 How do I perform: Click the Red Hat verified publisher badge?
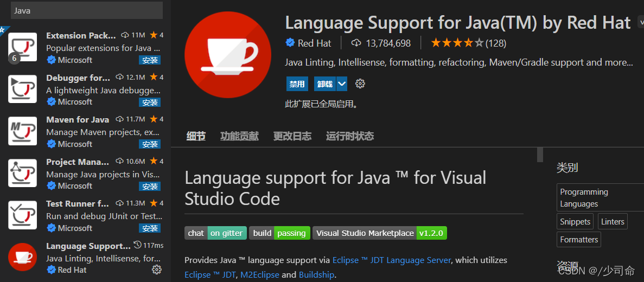pos(290,43)
